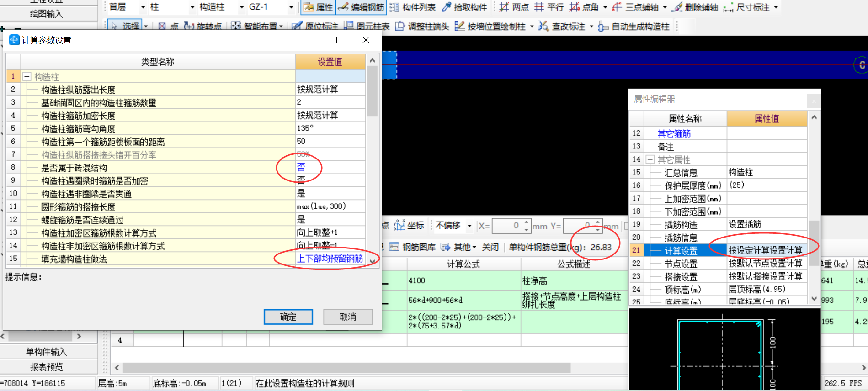Viewport: 868px width, 391px height.
Task: Select the 填充墙构造柱做法 value 上下部均预留钢筋
Action: point(330,259)
